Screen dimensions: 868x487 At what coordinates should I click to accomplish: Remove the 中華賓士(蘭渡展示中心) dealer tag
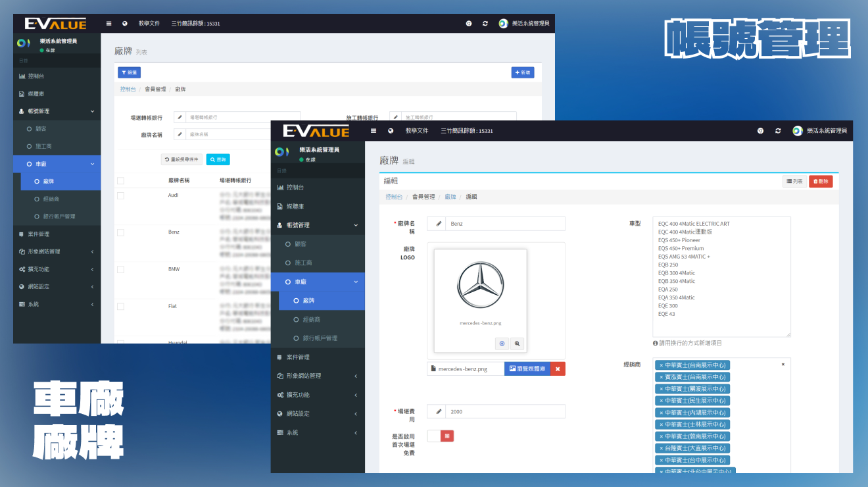point(661,389)
